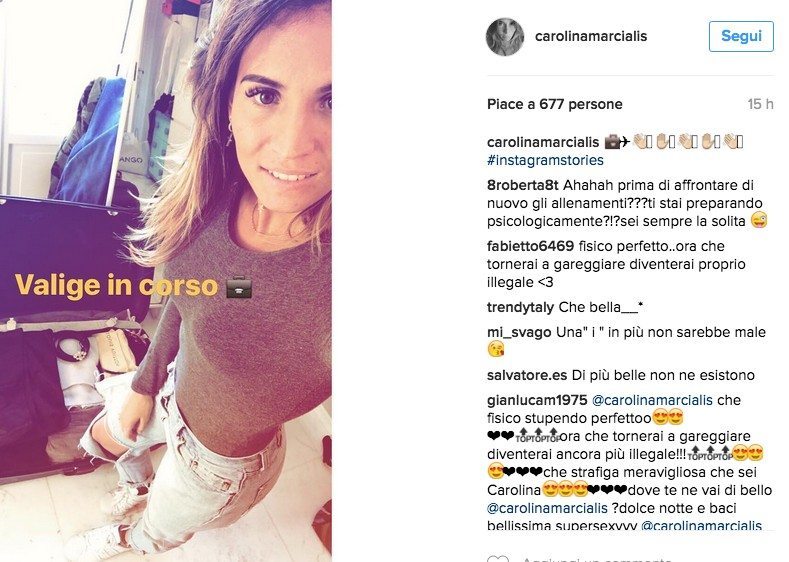The height and width of the screenshot is (562, 789).
Task: Click the 15 h post timestamp
Action: click(x=760, y=104)
